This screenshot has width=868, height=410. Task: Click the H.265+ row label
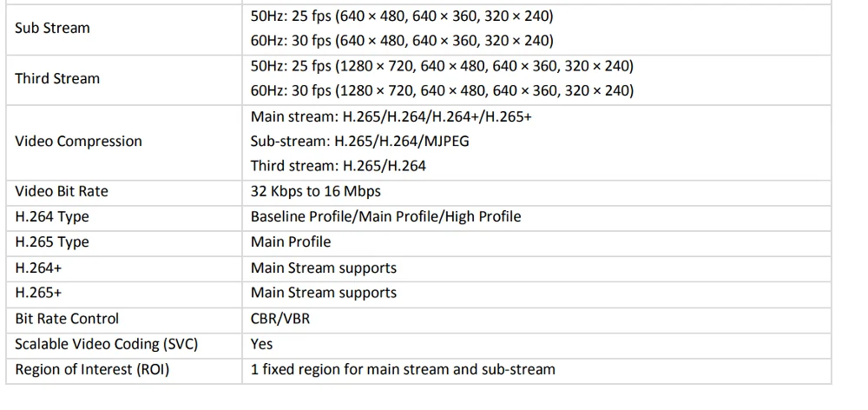click(38, 293)
